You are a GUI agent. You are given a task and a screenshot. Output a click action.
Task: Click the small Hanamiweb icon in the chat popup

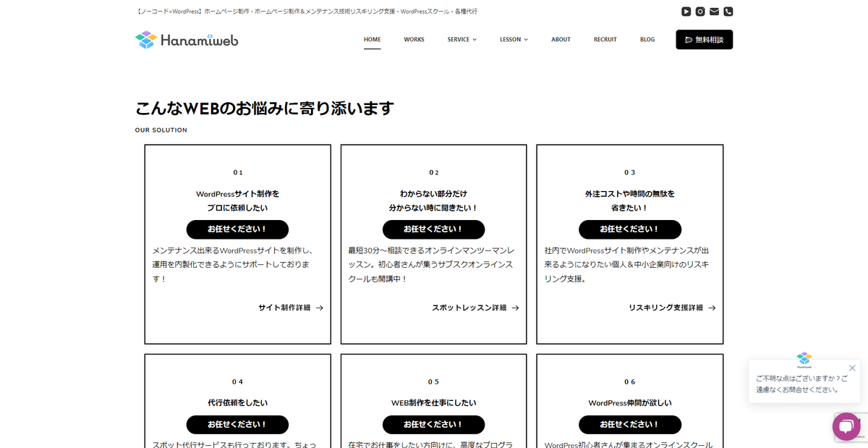[x=804, y=359]
